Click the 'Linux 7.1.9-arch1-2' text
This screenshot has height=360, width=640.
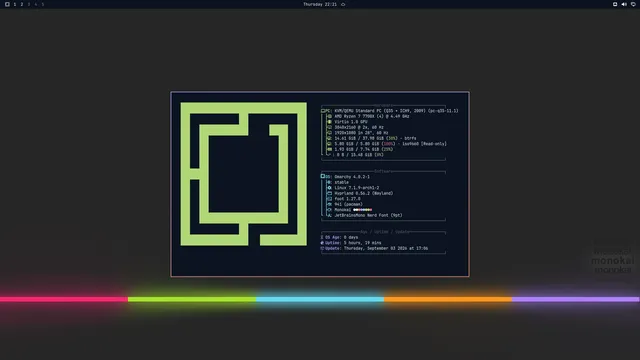coord(357,188)
